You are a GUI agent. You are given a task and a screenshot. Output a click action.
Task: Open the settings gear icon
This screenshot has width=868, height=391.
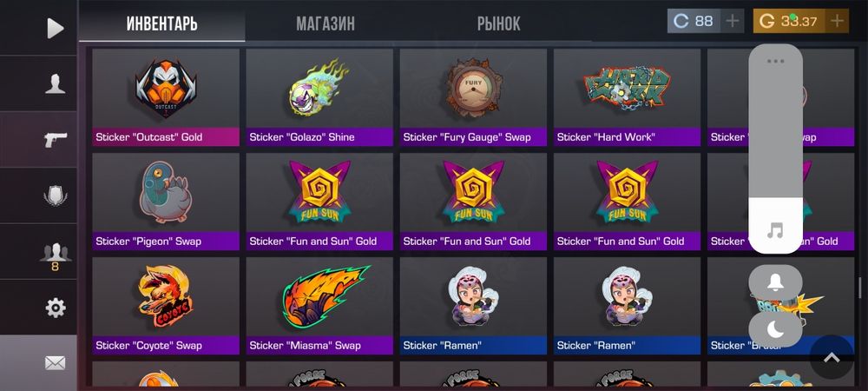(x=56, y=308)
